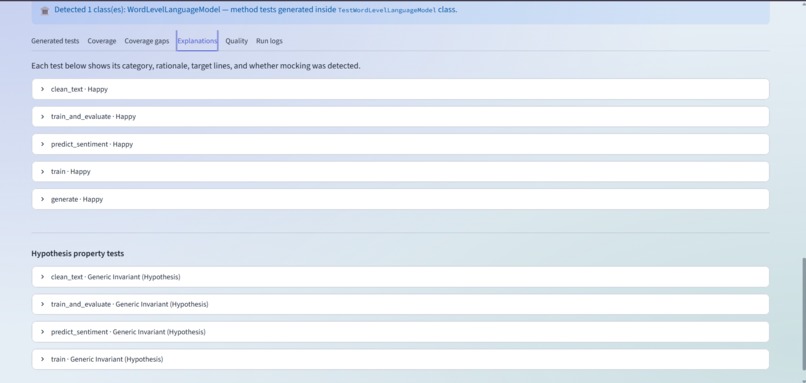Expand clean_text Generic Invariant chevron
This screenshot has width=806, height=383.
pos(43,277)
